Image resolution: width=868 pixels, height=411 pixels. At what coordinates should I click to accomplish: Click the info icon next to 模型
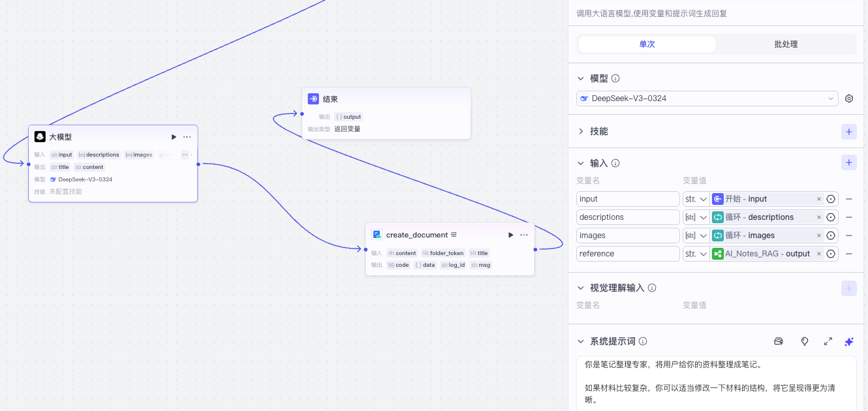tap(614, 77)
